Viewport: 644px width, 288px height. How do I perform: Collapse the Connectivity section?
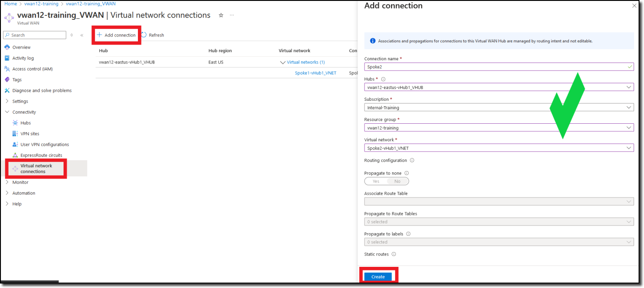pyautogui.click(x=7, y=112)
